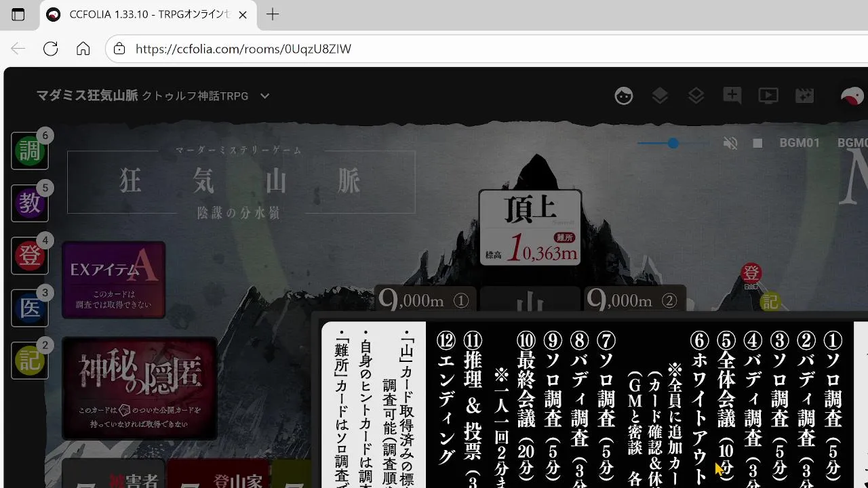Screen dimensions: 868x488
Task: Open the 神秘の隠匿 card
Action: pyautogui.click(x=140, y=388)
